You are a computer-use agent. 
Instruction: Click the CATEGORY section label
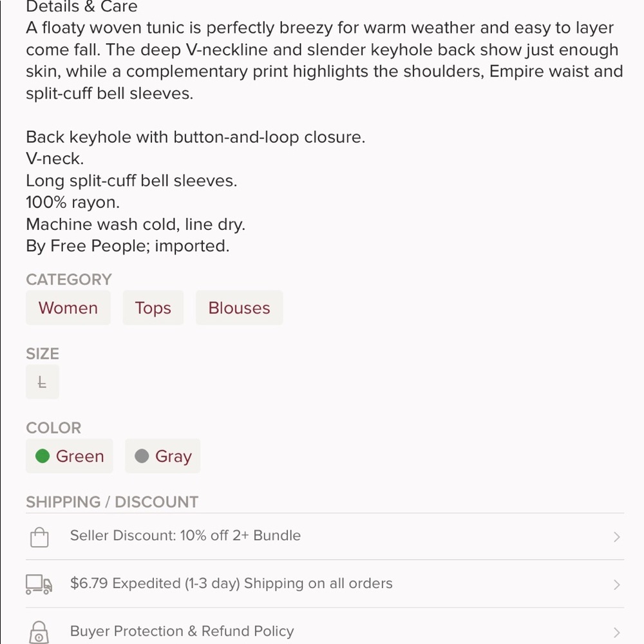pyautogui.click(x=69, y=279)
